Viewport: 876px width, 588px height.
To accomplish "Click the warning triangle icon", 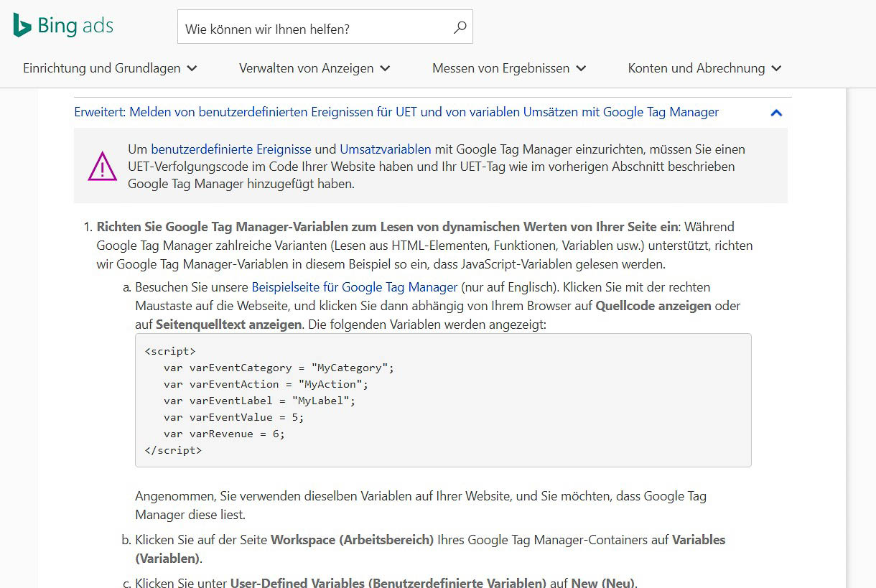I will (102, 167).
